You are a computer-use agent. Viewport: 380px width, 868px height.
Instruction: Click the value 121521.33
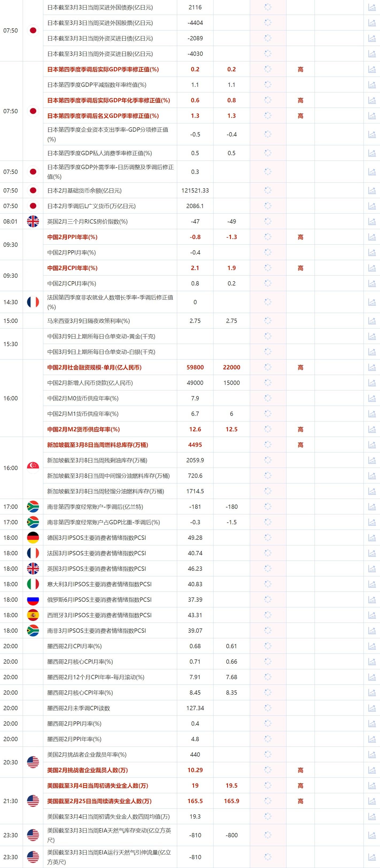[x=195, y=191]
